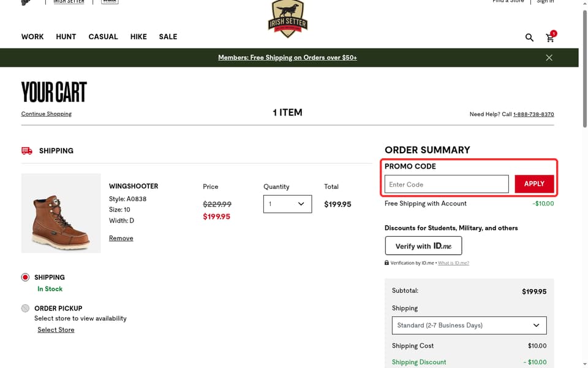Click the Style: A0838 text
This screenshot has width=588, height=368.
point(128,199)
